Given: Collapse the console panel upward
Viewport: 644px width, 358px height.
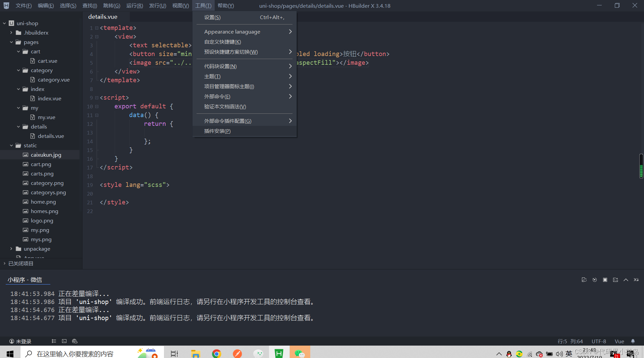Looking at the screenshot, I should point(626,280).
